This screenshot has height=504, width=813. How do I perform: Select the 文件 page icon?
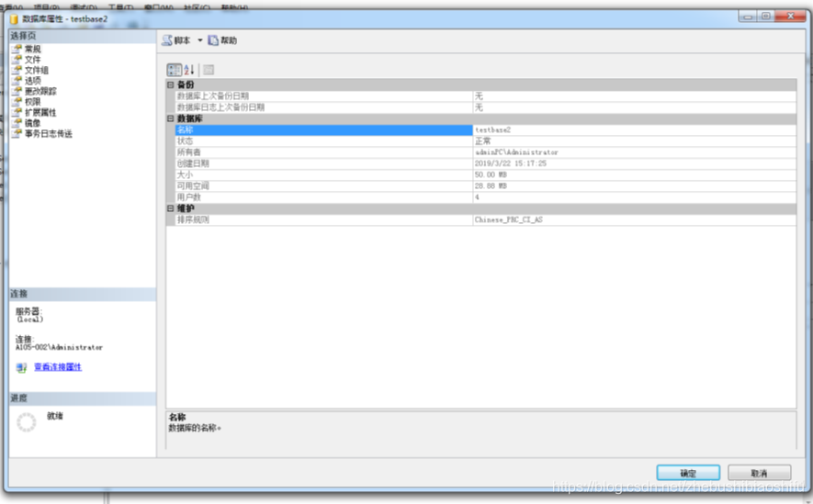pyautogui.click(x=17, y=59)
